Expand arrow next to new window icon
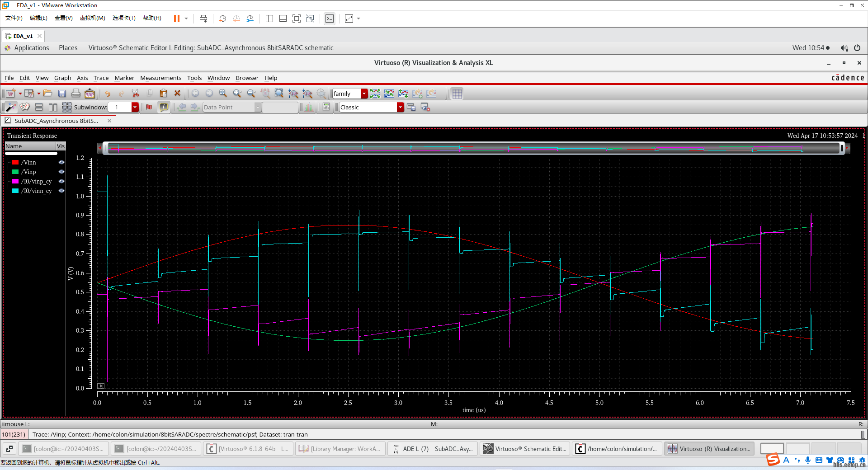 (x=20, y=94)
